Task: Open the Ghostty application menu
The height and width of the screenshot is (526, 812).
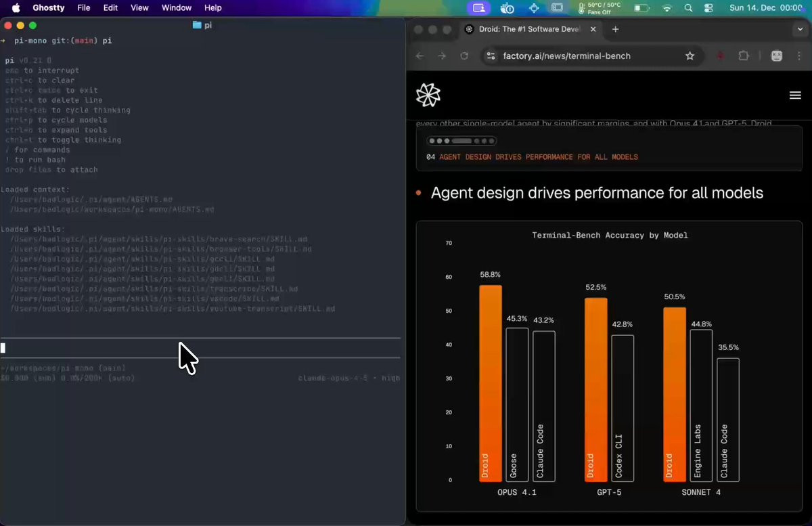Action: [x=49, y=8]
